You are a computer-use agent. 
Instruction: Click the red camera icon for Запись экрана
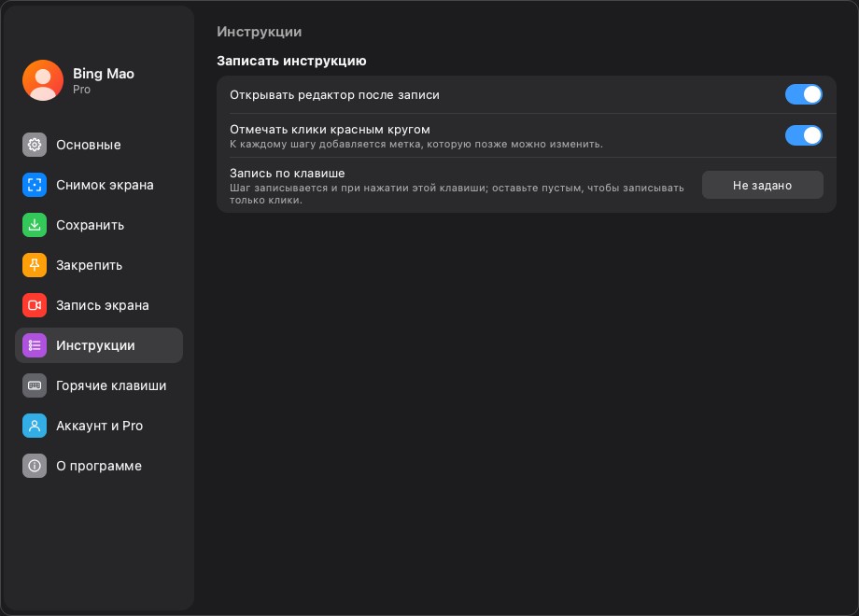tap(35, 305)
